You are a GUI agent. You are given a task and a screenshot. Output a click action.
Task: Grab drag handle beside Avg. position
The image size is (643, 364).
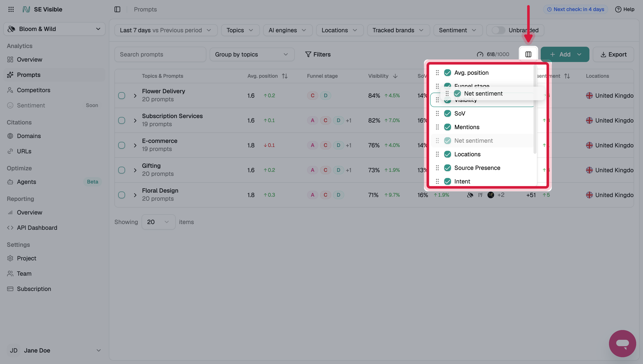[x=437, y=72]
